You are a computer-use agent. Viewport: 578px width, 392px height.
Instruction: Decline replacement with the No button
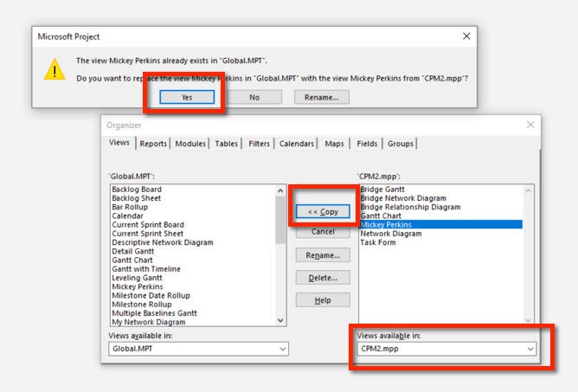click(x=254, y=98)
